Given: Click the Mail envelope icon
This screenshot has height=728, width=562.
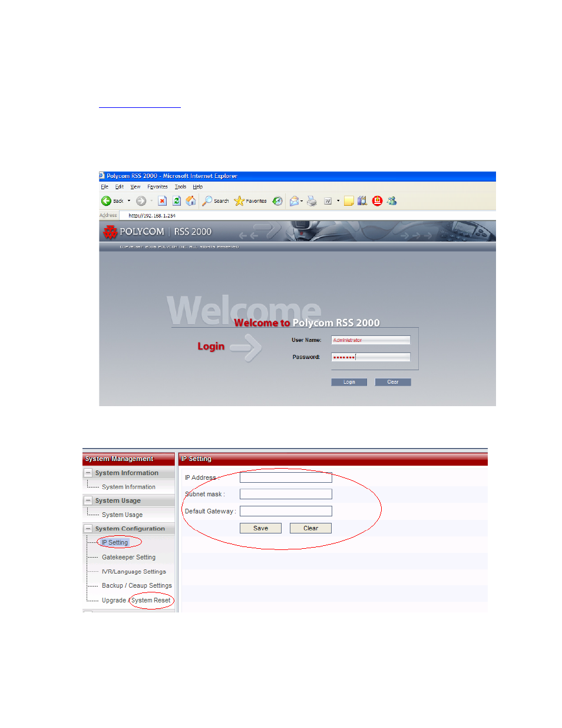Looking at the screenshot, I should tap(294, 201).
